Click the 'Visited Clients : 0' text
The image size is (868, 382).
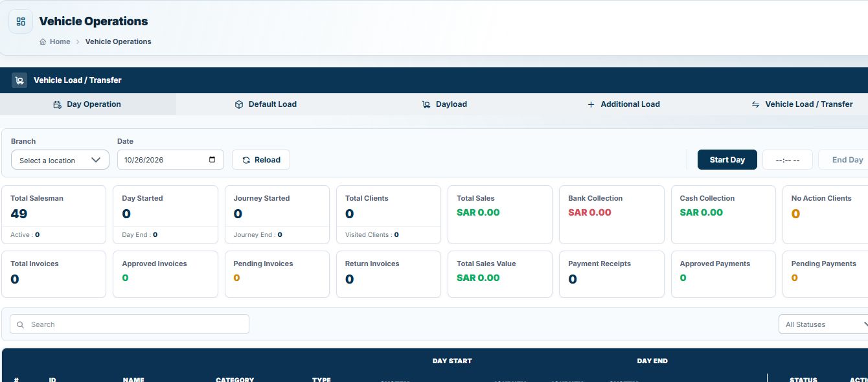[372, 235]
